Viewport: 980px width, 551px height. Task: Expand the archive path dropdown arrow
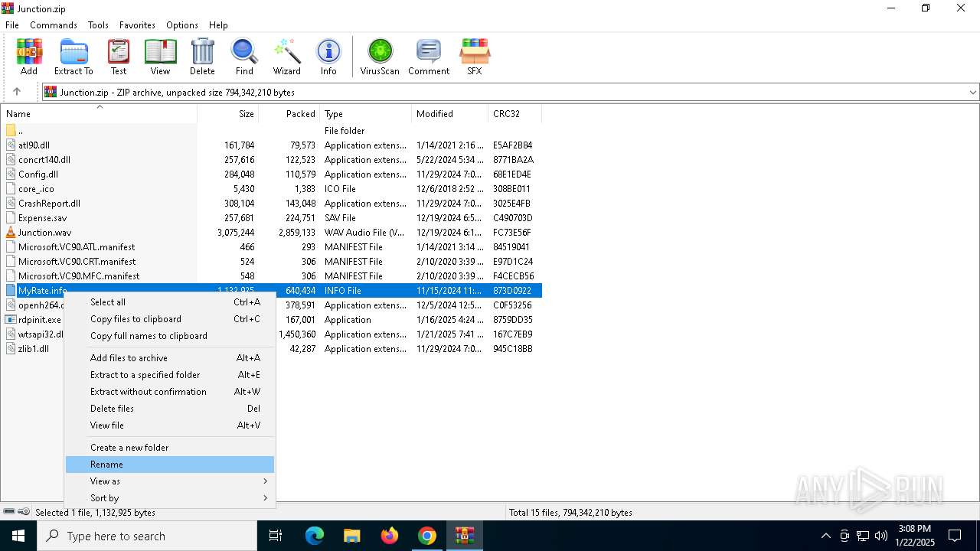[973, 92]
